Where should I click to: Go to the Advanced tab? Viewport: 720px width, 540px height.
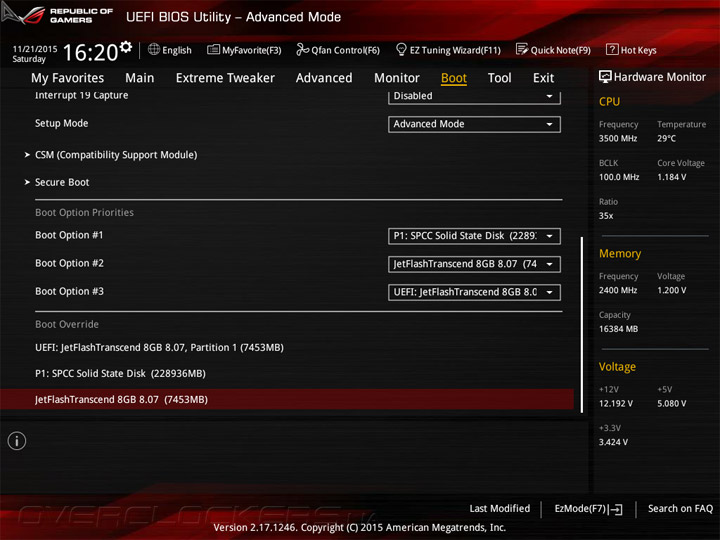[x=324, y=78]
